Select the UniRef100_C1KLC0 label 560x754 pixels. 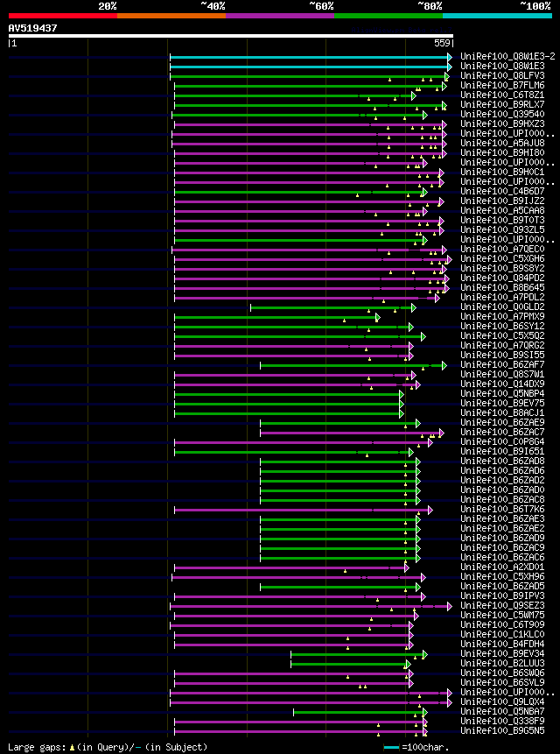click(x=503, y=634)
